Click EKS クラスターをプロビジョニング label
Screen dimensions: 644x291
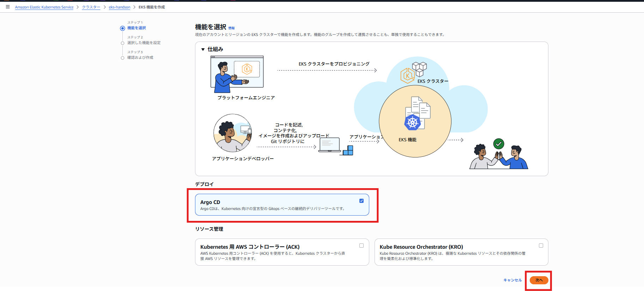(x=334, y=64)
